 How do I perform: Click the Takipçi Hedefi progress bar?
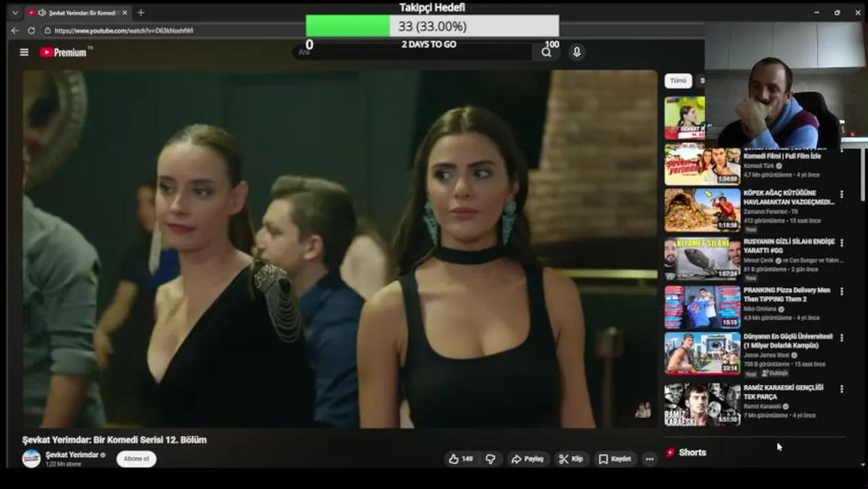pyautogui.click(x=432, y=26)
